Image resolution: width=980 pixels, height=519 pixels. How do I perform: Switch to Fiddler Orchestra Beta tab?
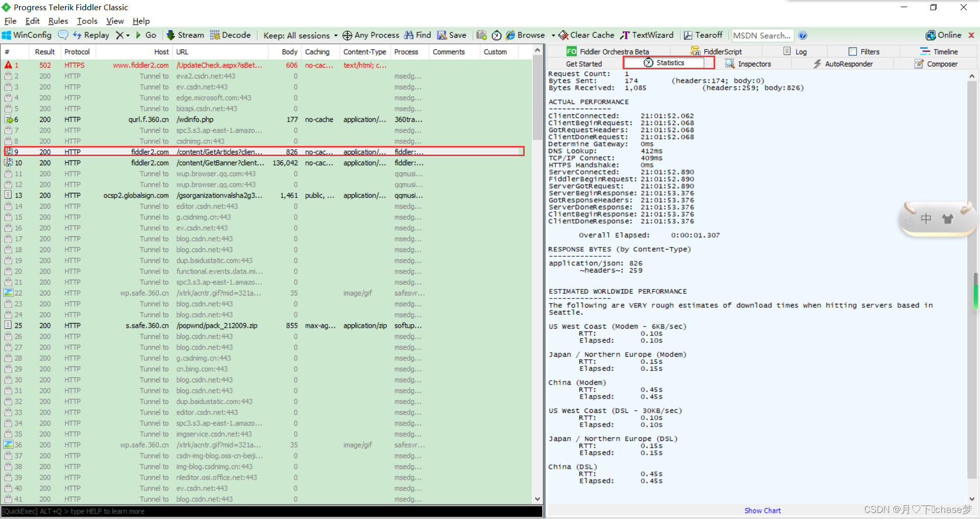[608, 52]
